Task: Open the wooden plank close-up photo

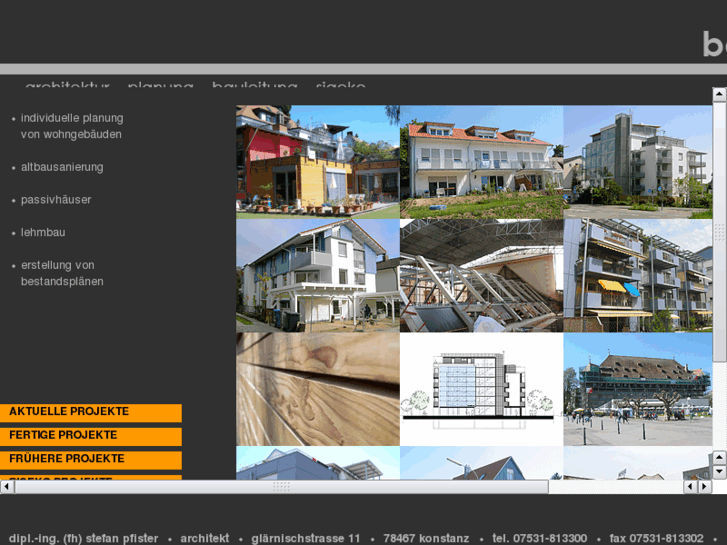Action: tap(318, 389)
